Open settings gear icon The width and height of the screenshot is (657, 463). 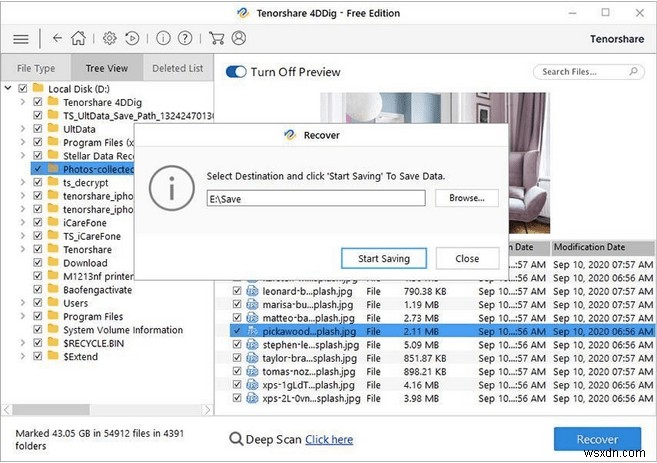coord(109,38)
